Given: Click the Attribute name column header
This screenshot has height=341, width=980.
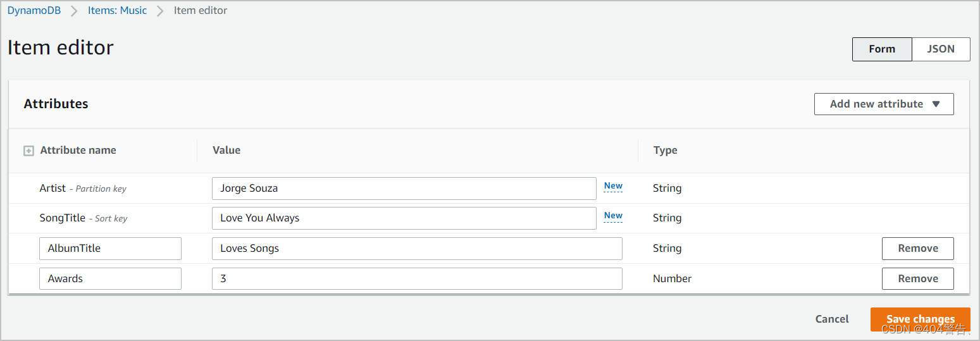Looking at the screenshot, I should tap(78, 150).
